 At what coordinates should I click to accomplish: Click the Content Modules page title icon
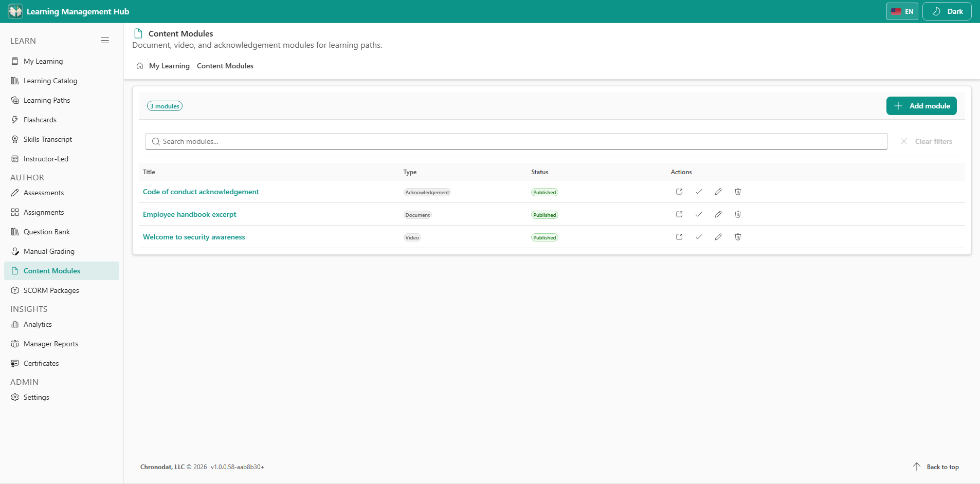(x=138, y=33)
